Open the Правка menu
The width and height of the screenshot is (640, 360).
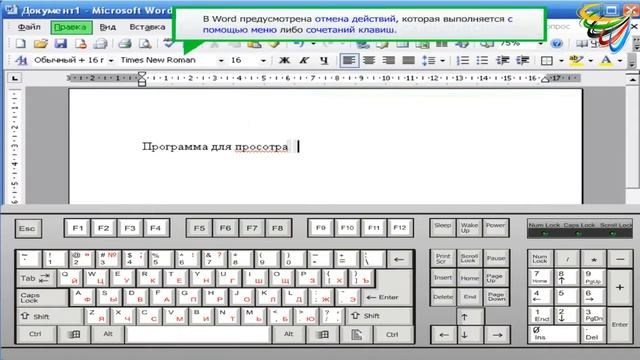(x=71, y=27)
